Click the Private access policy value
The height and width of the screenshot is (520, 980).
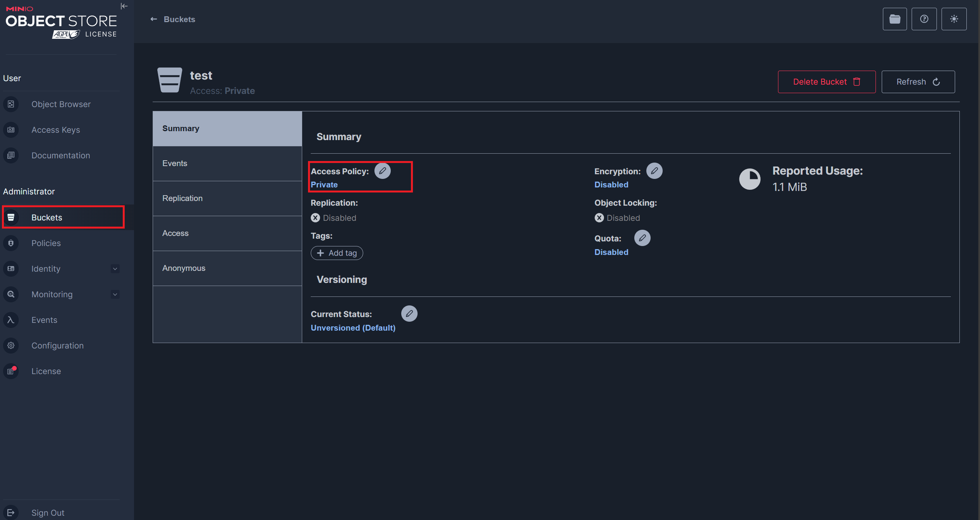pyautogui.click(x=324, y=185)
